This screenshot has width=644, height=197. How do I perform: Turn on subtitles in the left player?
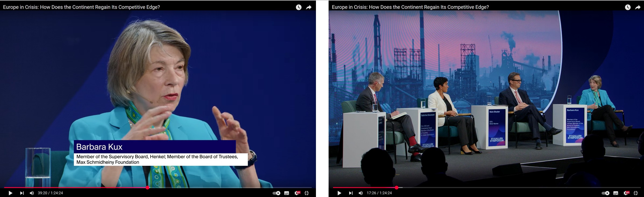(287, 193)
